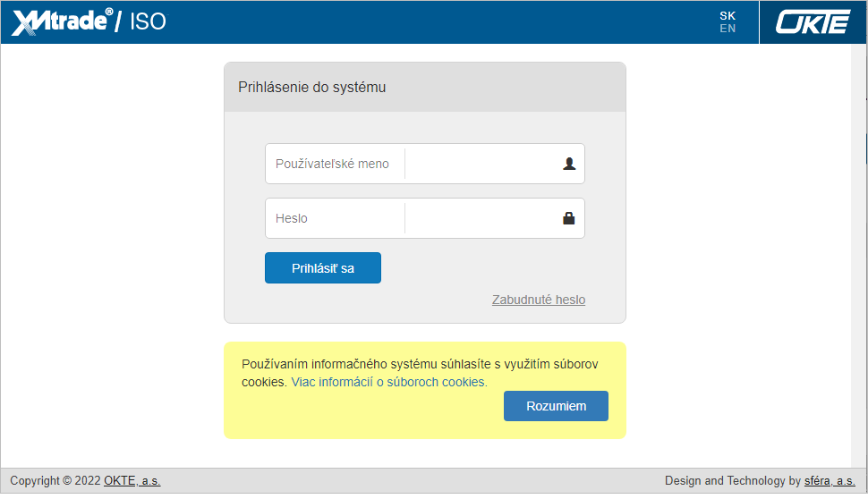This screenshot has width=868, height=499.
Task: Click the user silhouette icon in username field
Action: (569, 164)
